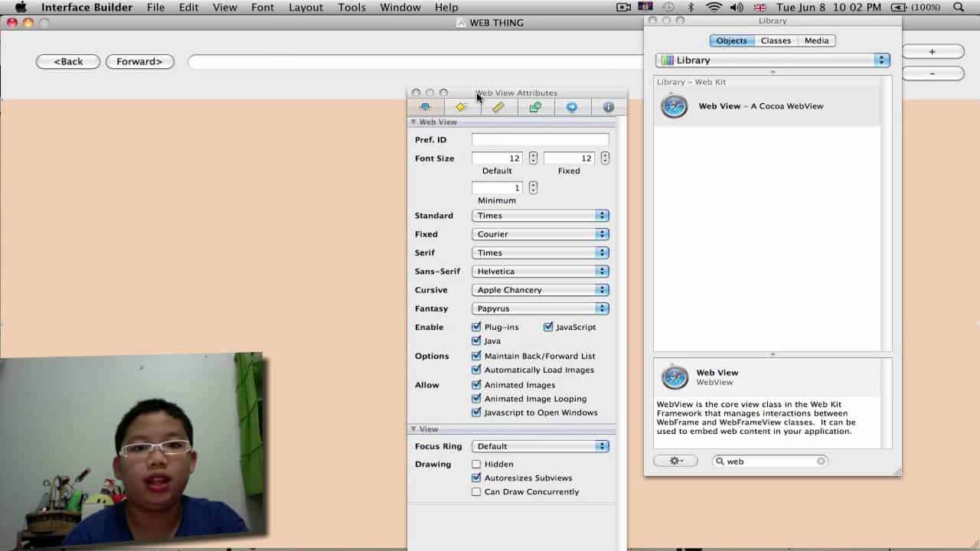Open Spotlight search in the menu bar
This screenshot has height=551, width=980.
[959, 8]
